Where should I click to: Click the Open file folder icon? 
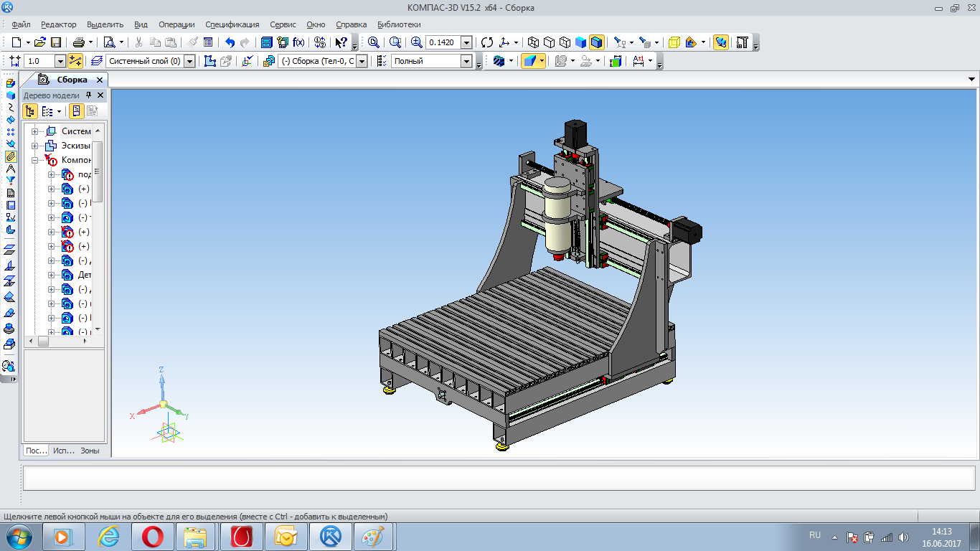click(40, 42)
